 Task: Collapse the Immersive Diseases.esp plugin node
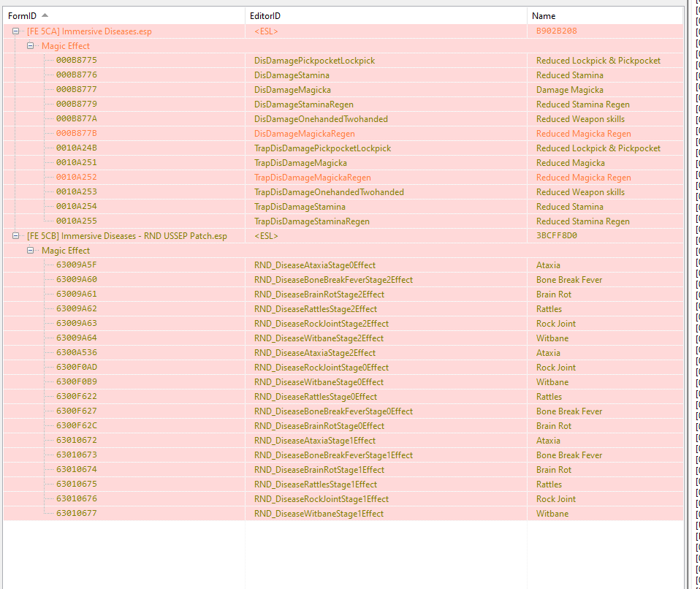coord(15,31)
